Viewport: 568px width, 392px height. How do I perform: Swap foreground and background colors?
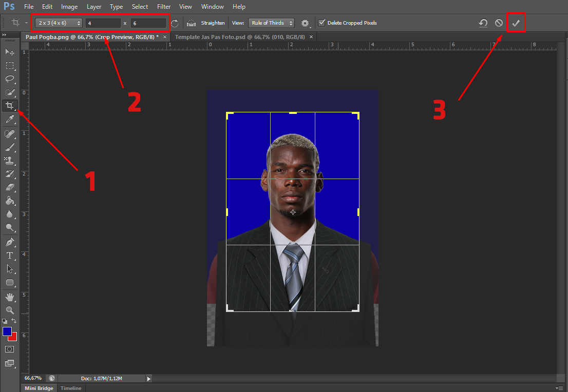14,321
